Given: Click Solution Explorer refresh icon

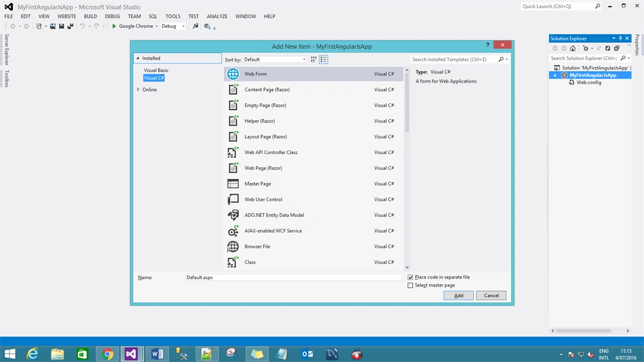Looking at the screenshot, I should [608, 48].
